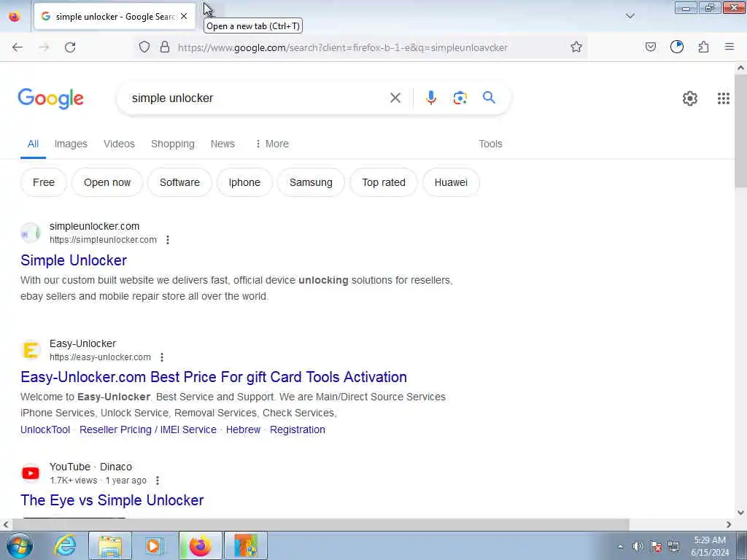Open Google quick settings gear

point(690,98)
